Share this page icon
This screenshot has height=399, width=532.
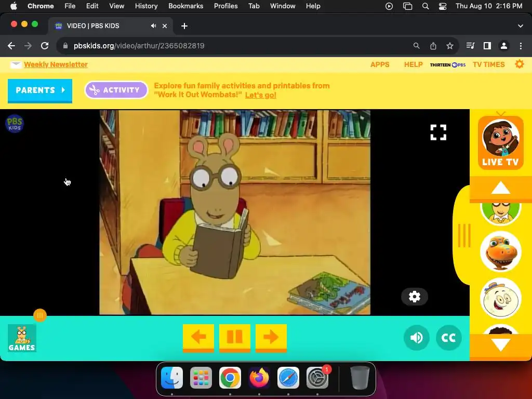pos(433,46)
